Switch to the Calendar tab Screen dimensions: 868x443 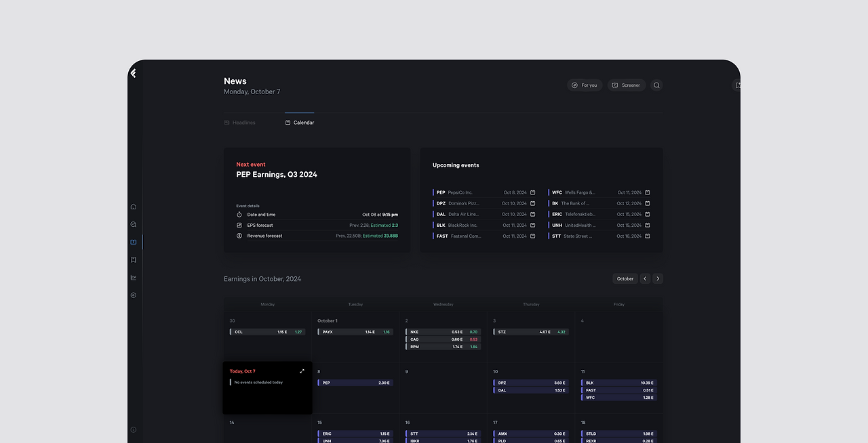point(300,123)
